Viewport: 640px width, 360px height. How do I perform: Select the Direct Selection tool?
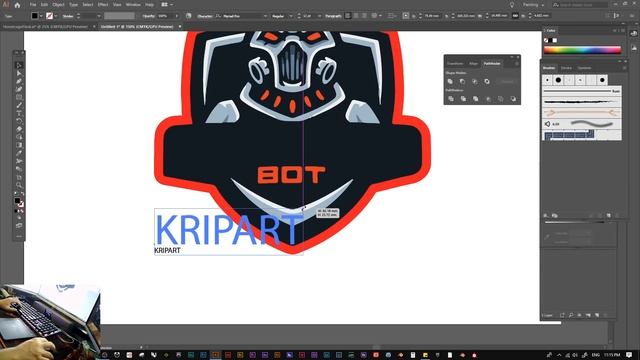pyautogui.click(x=19, y=73)
